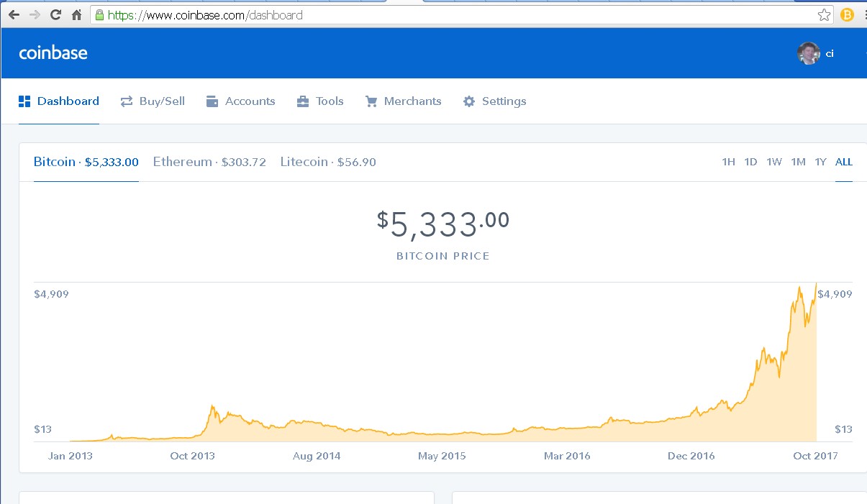Click the Dashboard grid icon
The image size is (867, 504).
24,101
